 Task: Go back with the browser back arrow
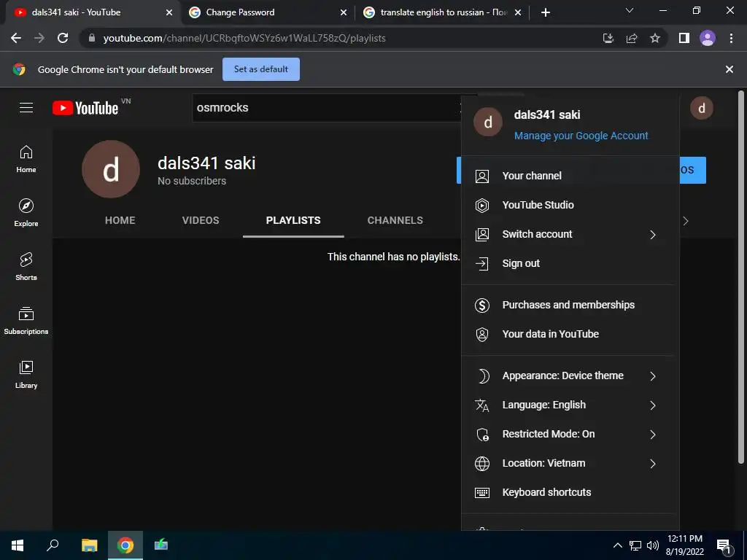[16, 38]
